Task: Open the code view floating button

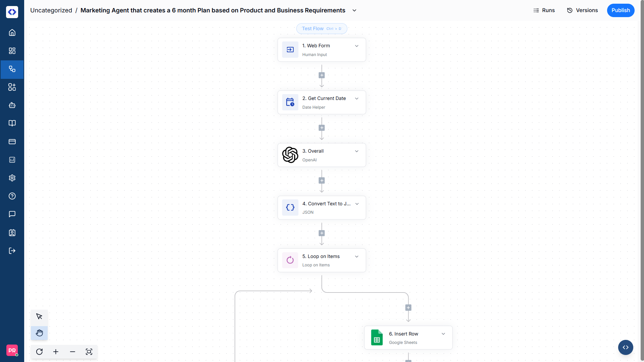Action: click(626, 347)
